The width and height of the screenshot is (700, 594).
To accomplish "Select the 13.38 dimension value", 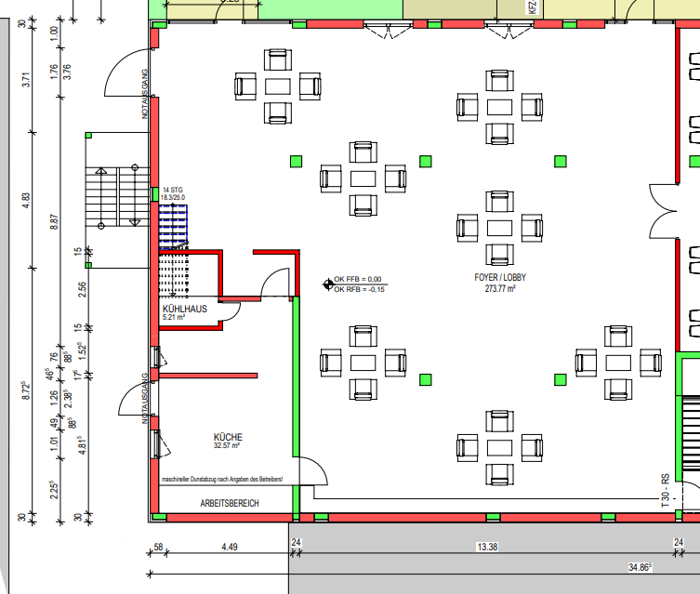I will click(487, 547).
